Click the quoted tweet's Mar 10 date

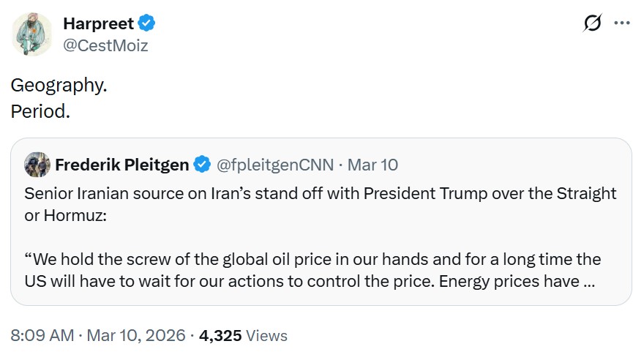tap(372, 165)
